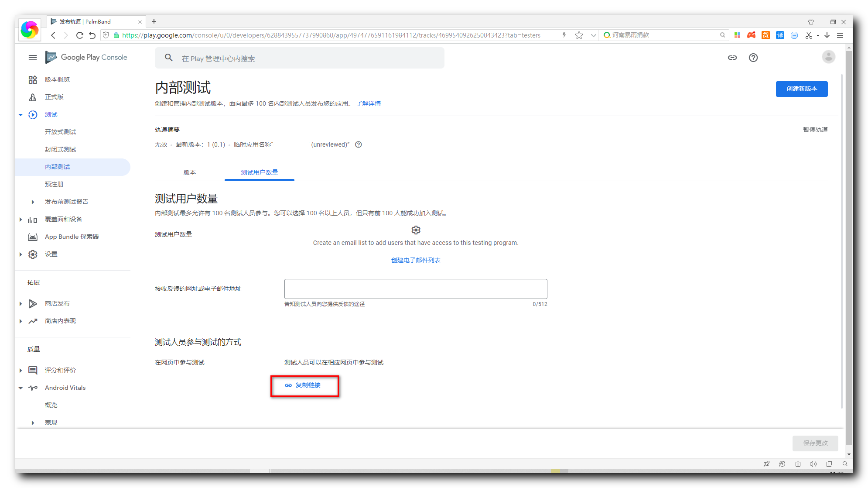Switch to the 版本 tab

point(190,172)
